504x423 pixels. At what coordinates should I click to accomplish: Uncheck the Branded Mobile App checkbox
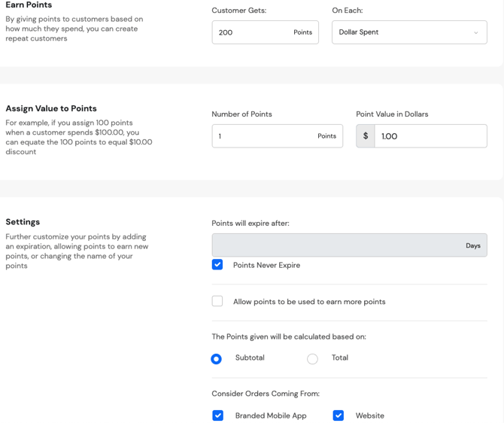pyautogui.click(x=217, y=415)
